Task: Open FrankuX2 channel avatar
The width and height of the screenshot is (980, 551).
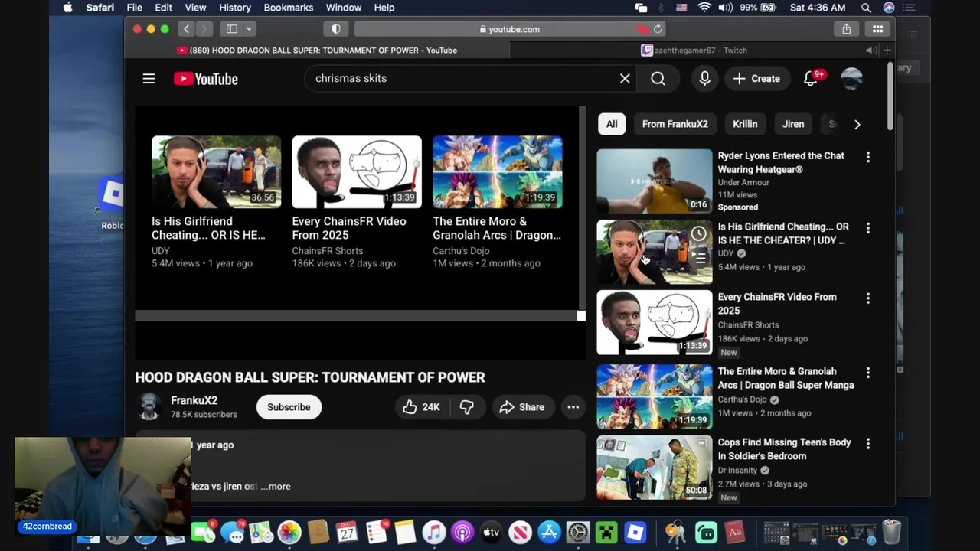Action: tap(149, 407)
